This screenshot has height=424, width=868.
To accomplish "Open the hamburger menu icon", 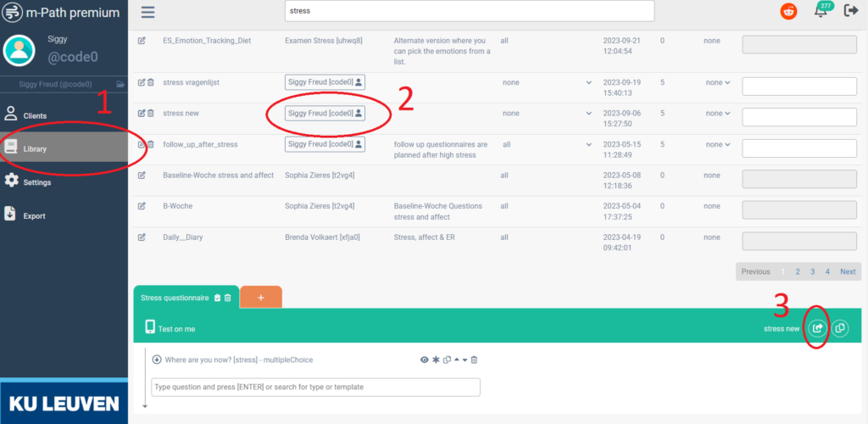I will coord(148,12).
